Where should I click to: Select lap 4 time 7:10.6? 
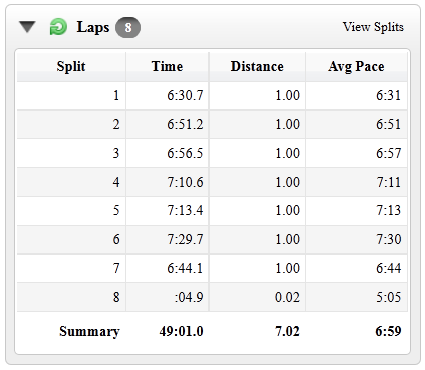click(x=185, y=182)
